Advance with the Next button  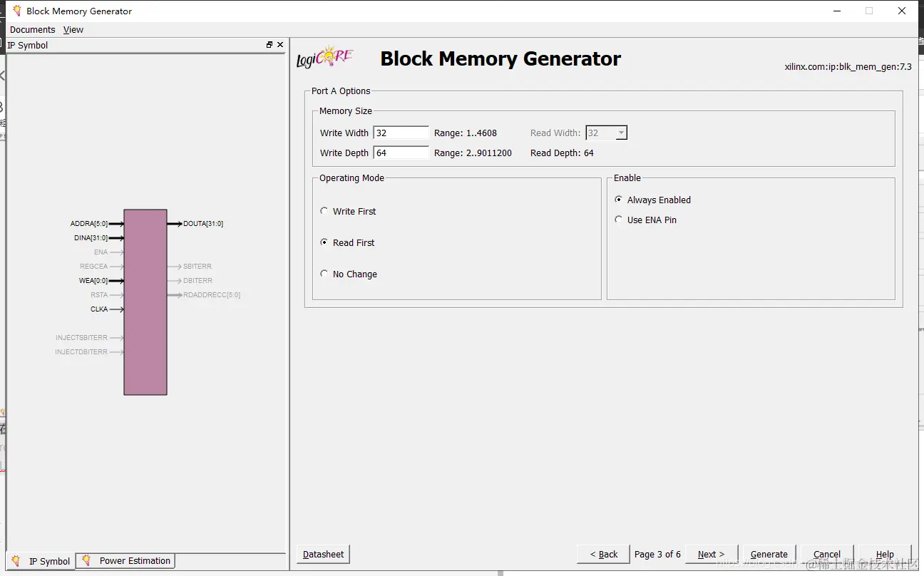(x=711, y=554)
